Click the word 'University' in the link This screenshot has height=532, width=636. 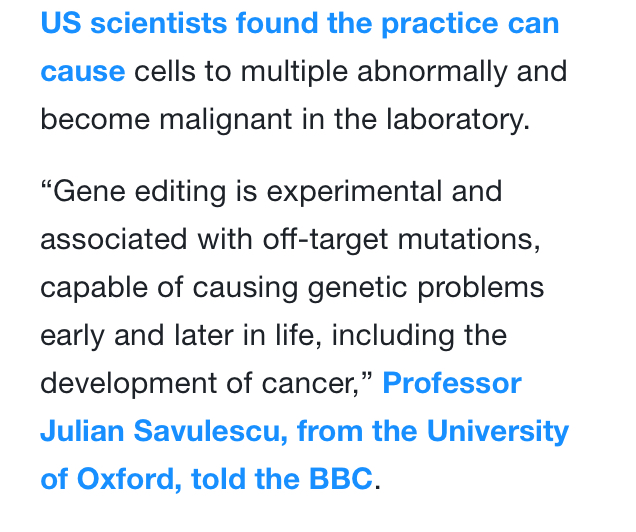coord(498,431)
